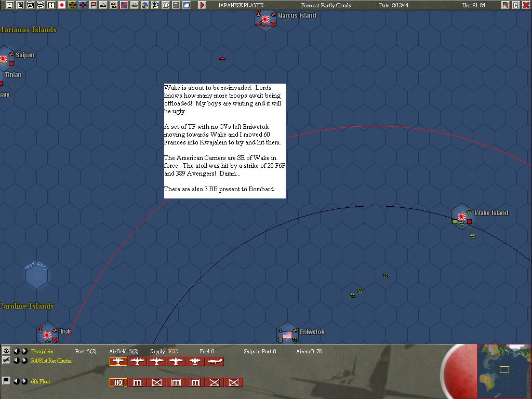Click the Japanese rising sun flag icon
This screenshot has width=532, height=399.
pos(62,5)
